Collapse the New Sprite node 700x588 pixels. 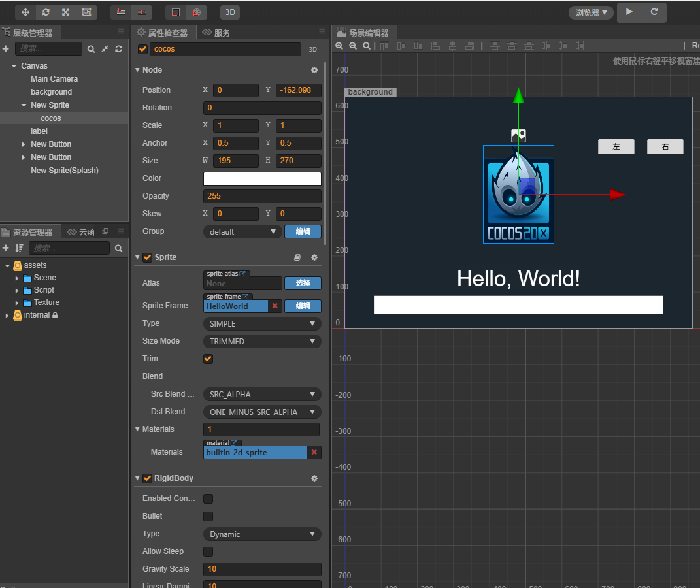click(x=24, y=105)
